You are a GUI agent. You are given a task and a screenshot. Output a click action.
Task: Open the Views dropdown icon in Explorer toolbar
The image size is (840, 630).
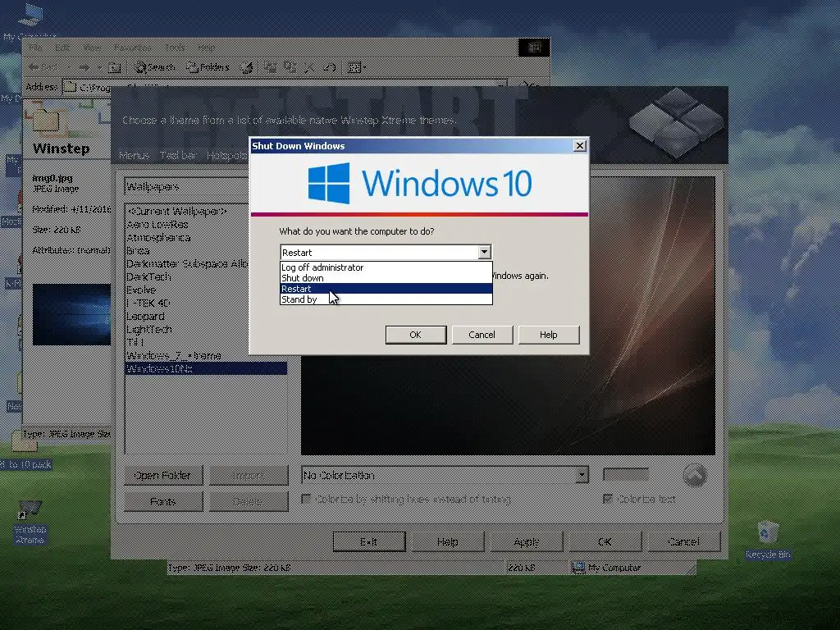357,67
